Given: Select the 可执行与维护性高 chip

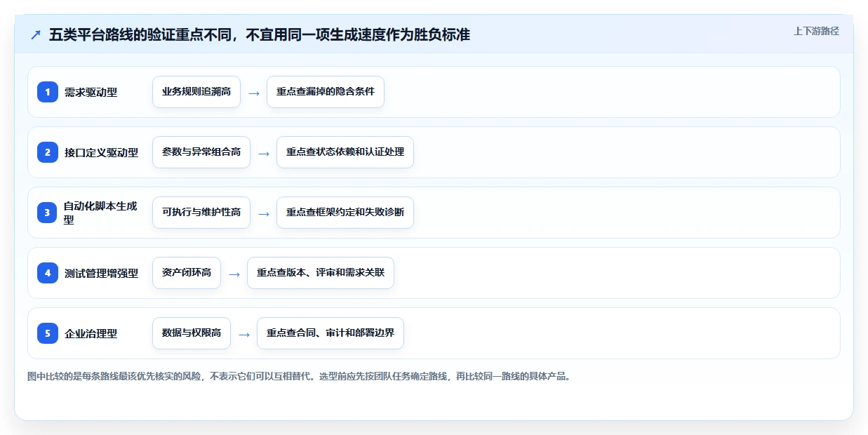Looking at the screenshot, I should tap(201, 213).
